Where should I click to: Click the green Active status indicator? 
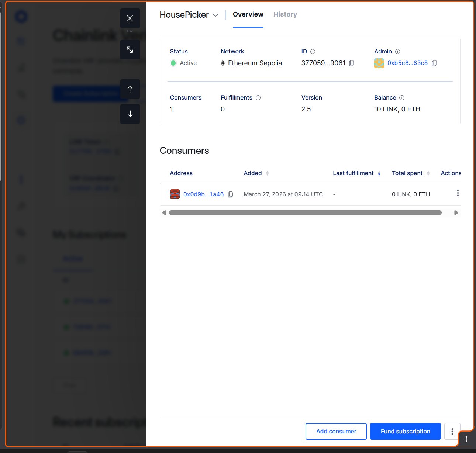point(173,63)
